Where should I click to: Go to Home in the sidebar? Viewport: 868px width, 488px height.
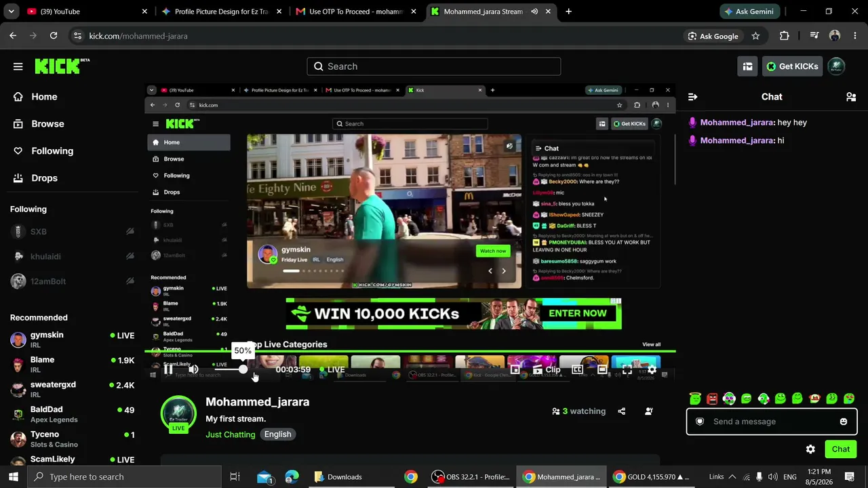35,97
